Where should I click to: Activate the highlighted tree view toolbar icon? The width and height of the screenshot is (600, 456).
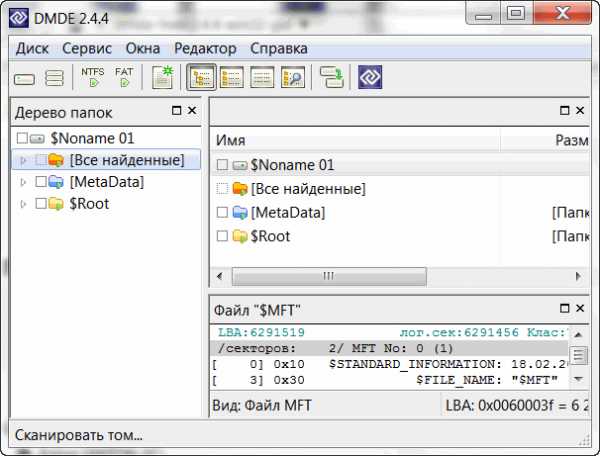coord(201,77)
